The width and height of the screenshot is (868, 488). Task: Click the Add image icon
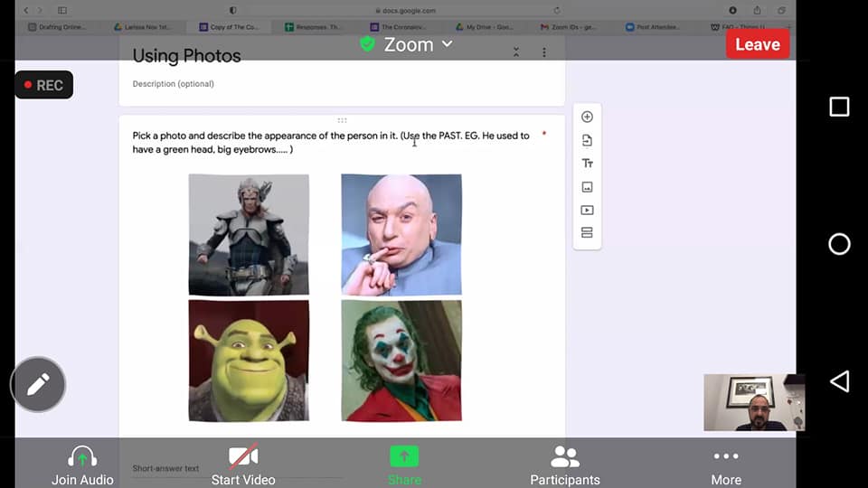pos(588,187)
